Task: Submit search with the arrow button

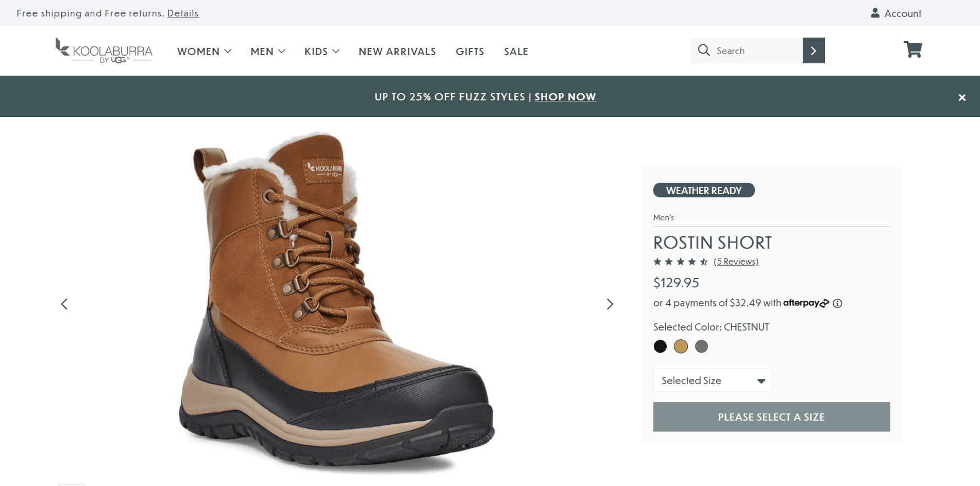Action: point(813,50)
